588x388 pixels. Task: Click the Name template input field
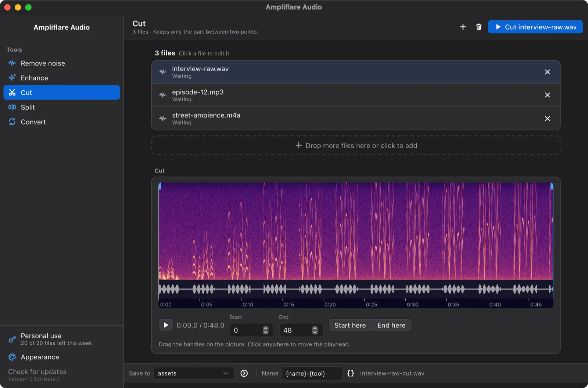(312, 373)
